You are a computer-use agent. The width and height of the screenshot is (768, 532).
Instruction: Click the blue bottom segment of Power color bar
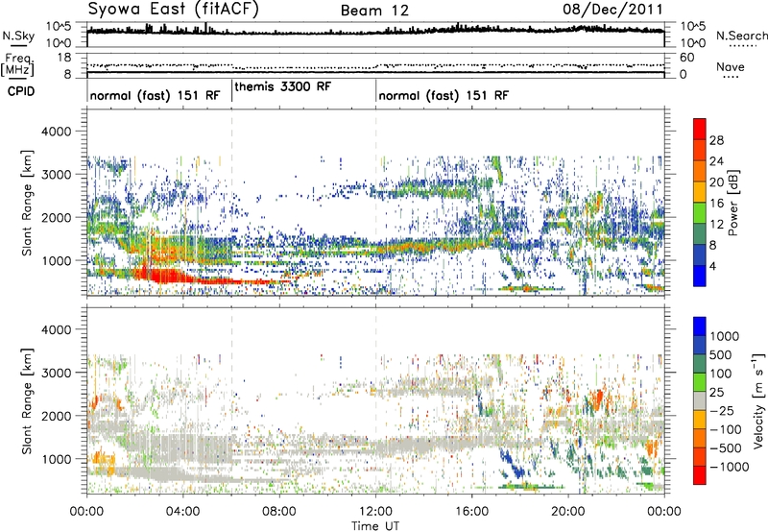point(700,276)
